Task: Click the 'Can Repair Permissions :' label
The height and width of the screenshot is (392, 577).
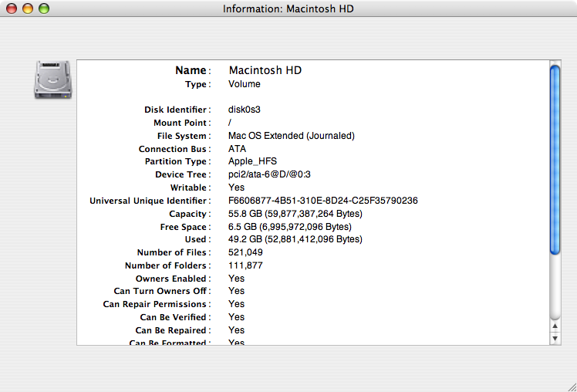Action: (x=157, y=304)
